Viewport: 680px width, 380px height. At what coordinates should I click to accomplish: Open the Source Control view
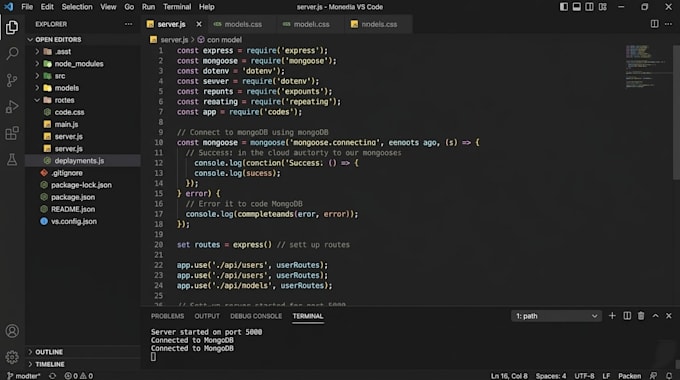coord(12,80)
